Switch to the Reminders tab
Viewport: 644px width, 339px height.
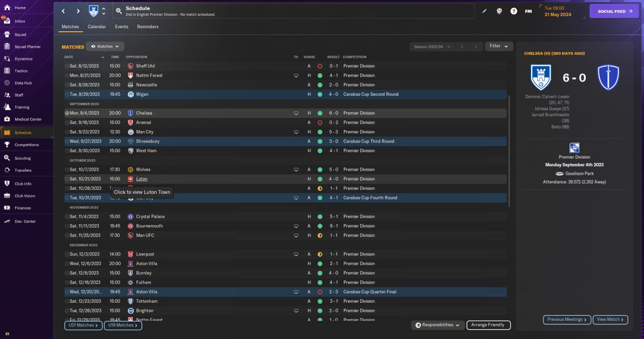click(147, 27)
